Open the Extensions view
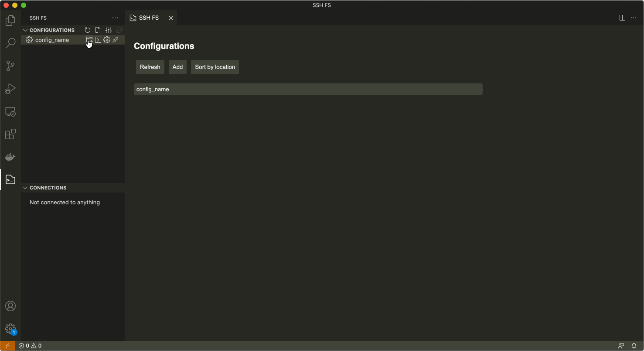644x351 pixels. click(10, 134)
